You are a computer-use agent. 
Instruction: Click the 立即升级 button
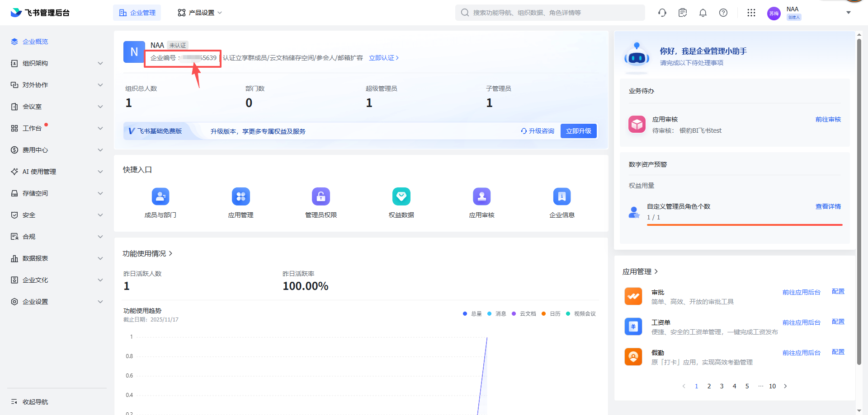click(578, 131)
